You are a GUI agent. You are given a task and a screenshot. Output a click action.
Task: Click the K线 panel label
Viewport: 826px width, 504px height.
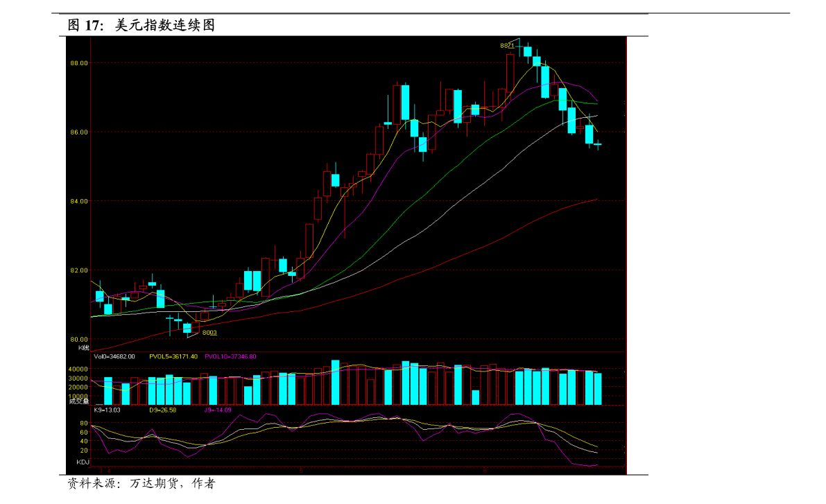[x=84, y=347]
